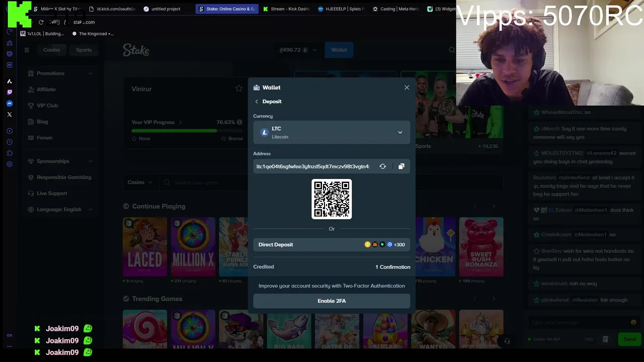Open the Sweet Rush Bonanza game
The width and height of the screenshot is (644, 362).
[x=481, y=247]
